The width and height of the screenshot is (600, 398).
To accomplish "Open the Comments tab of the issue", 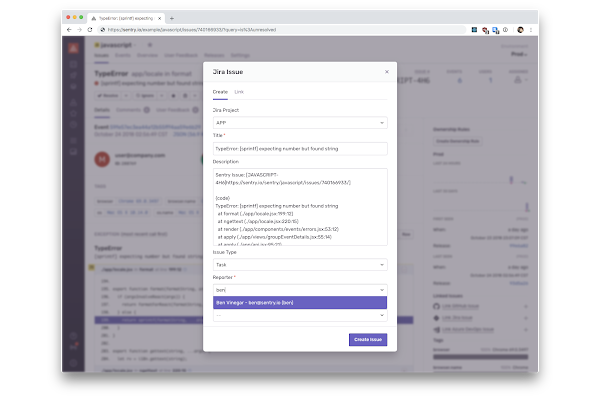I will (133, 110).
